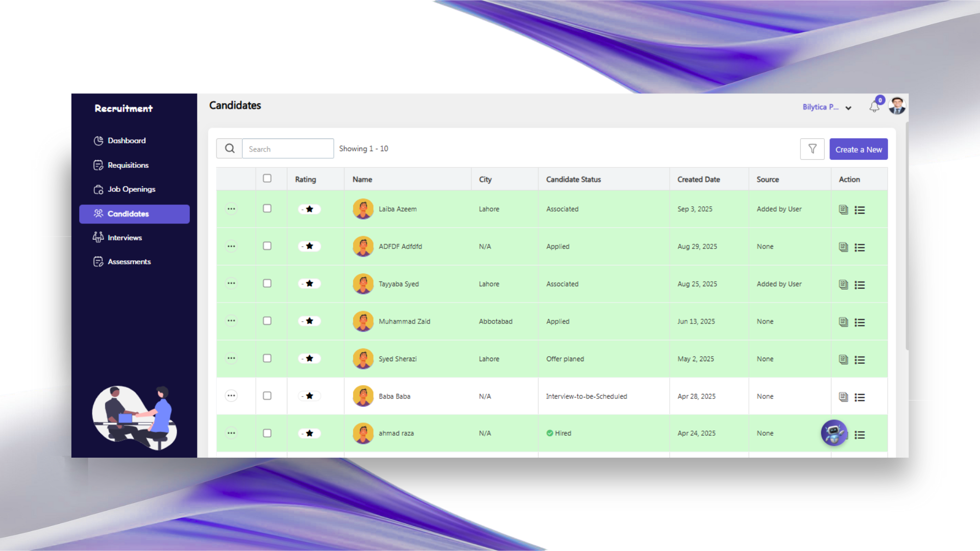Check the box for Laiba Azeem
This screenshot has height=551, width=980.
click(x=267, y=209)
